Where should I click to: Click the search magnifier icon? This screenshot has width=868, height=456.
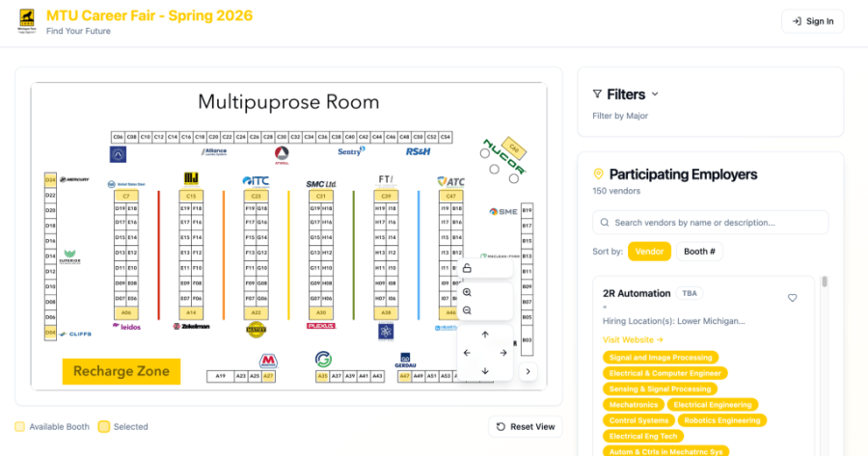click(605, 223)
